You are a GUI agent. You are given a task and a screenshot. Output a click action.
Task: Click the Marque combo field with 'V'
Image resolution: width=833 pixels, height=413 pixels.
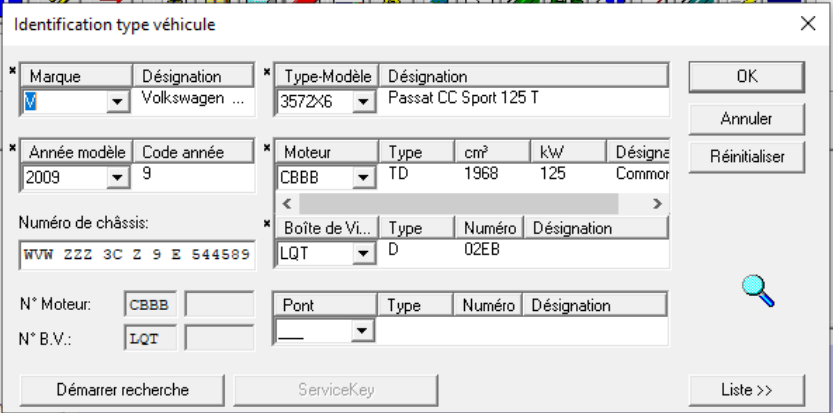pos(65,101)
